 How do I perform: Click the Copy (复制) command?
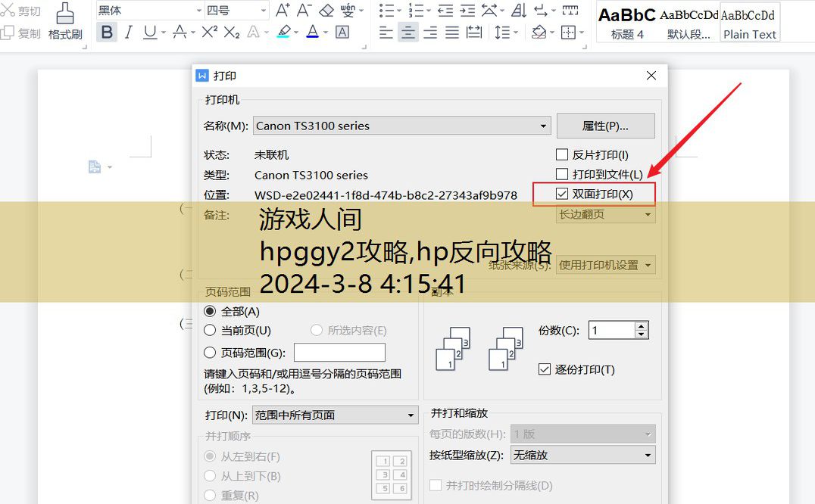coord(20,33)
